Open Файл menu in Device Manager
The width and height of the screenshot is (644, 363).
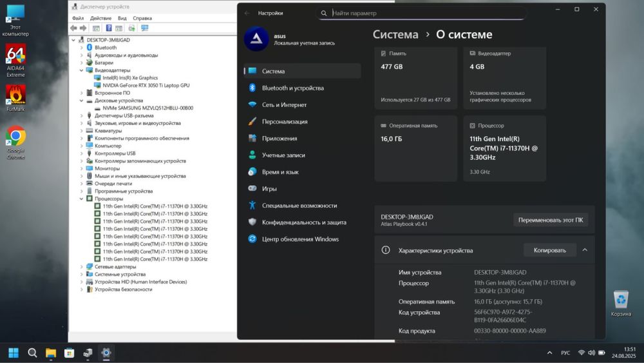[x=78, y=18]
